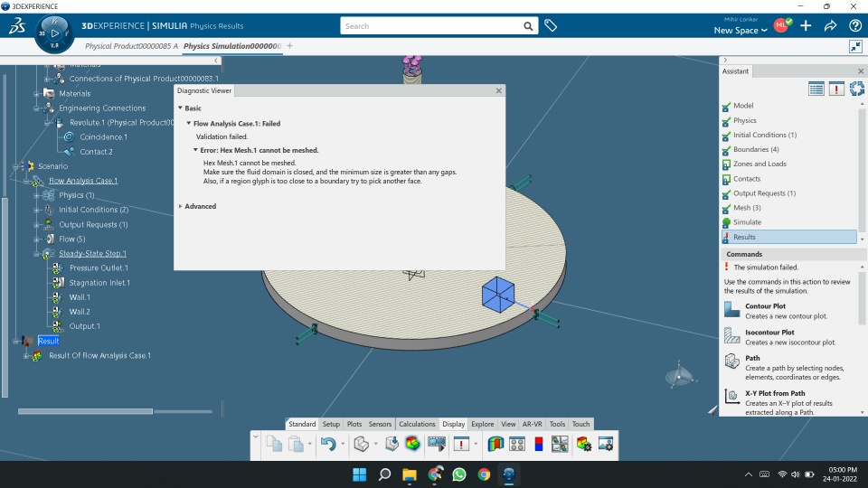868x488 pixels.
Task: Click the blue cube robot in viewport
Action: [x=498, y=295]
